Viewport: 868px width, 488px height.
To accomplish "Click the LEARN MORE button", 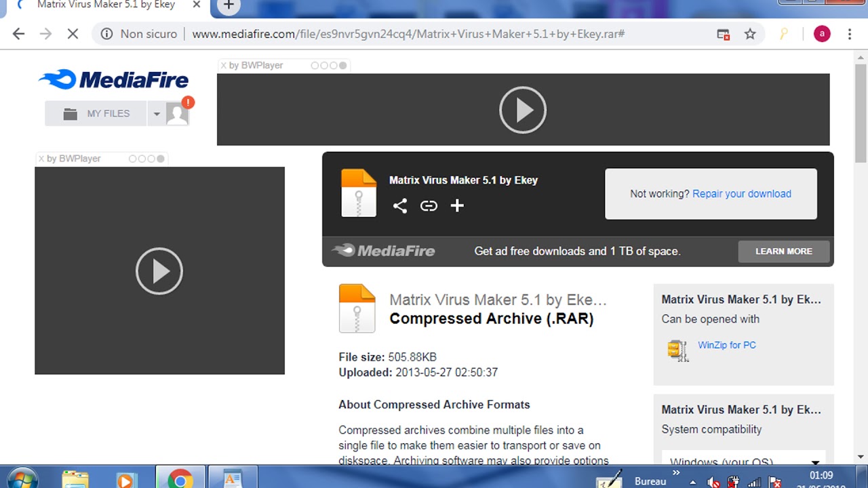I will (x=784, y=251).
